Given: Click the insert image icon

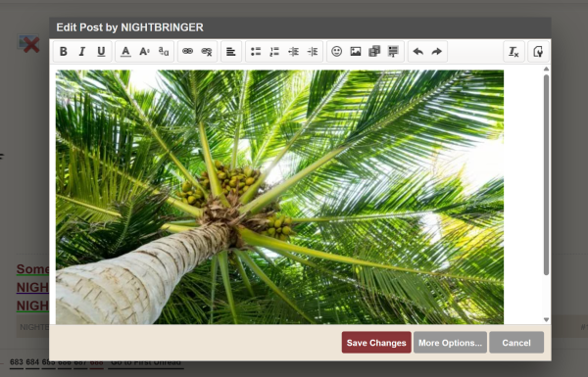Looking at the screenshot, I should point(356,51).
